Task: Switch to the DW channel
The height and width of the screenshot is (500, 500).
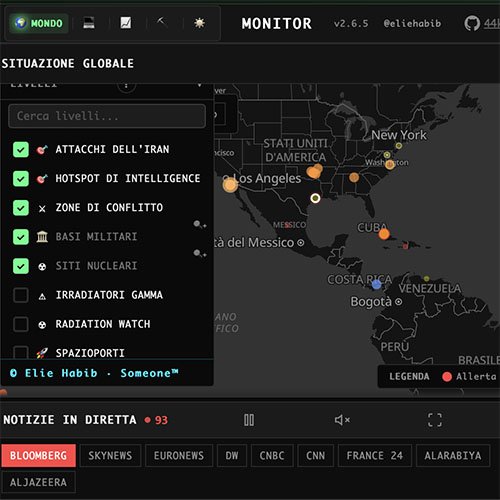Action: pyautogui.click(x=232, y=456)
